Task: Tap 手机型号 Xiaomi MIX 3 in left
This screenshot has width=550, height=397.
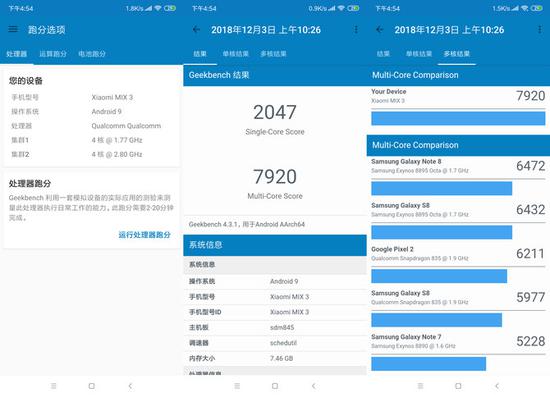Action: 92,97
